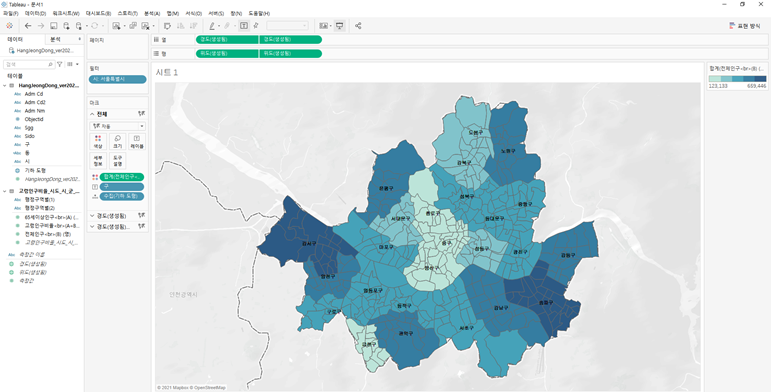Save the workbook with the disk icon
The width and height of the screenshot is (771, 392).
(x=54, y=26)
